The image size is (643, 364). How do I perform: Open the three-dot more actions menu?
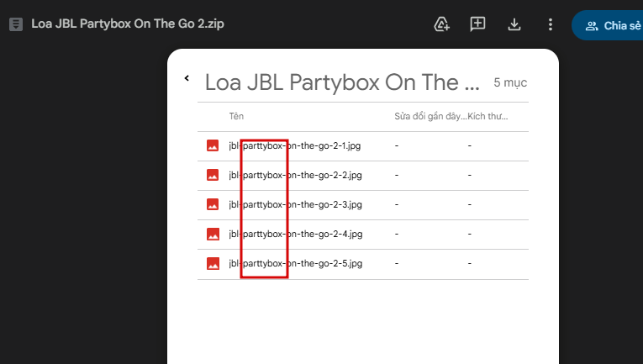(x=551, y=24)
